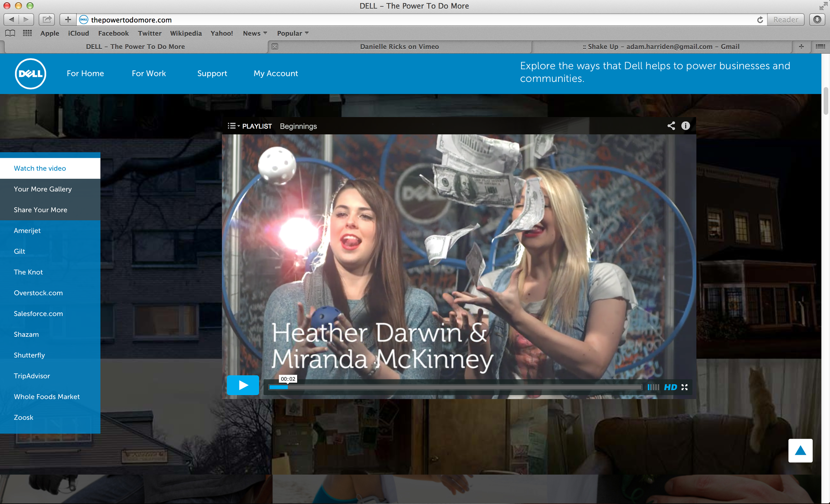
Task: Open a new tab with the plus icon
Action: coord(801,47)
